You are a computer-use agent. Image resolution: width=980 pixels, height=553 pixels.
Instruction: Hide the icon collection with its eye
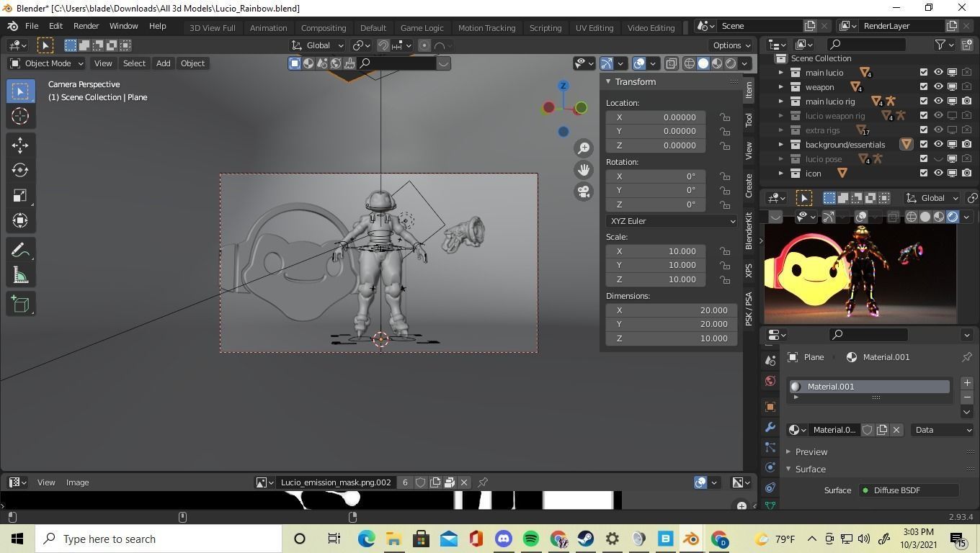click(x=938, y=174)
